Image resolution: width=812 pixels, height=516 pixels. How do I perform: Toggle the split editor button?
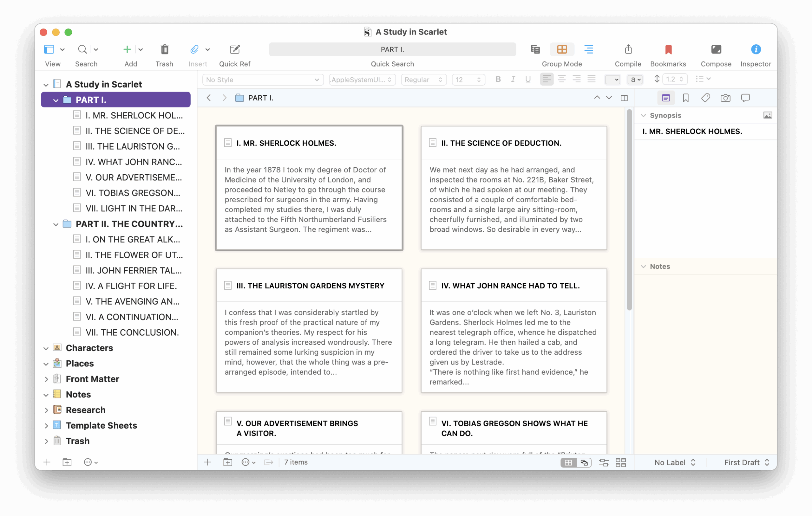click(624, 98)
